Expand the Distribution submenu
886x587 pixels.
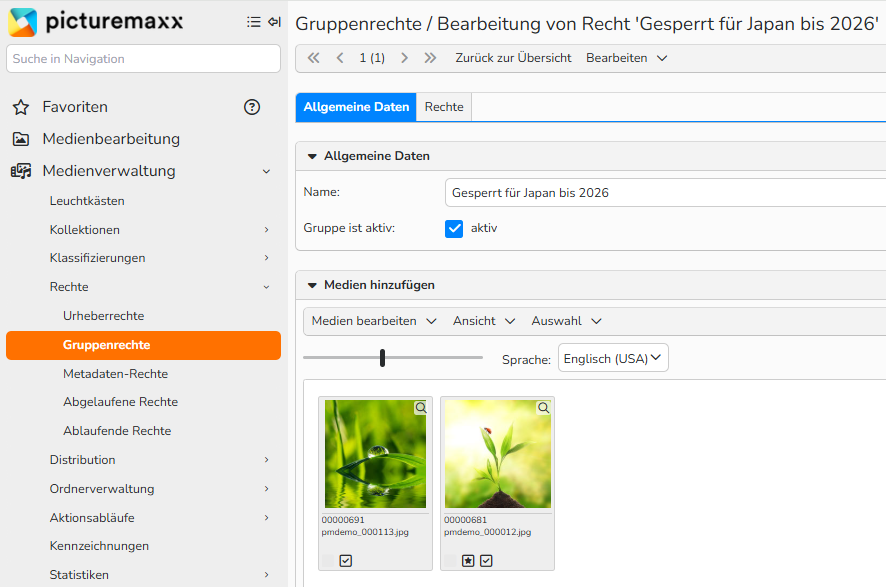(x=266, y=460)
